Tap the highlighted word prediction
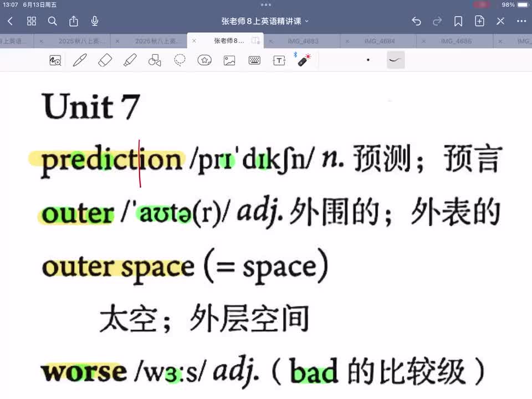This screenshot has height=399, width=532. (x=111, y=160)
